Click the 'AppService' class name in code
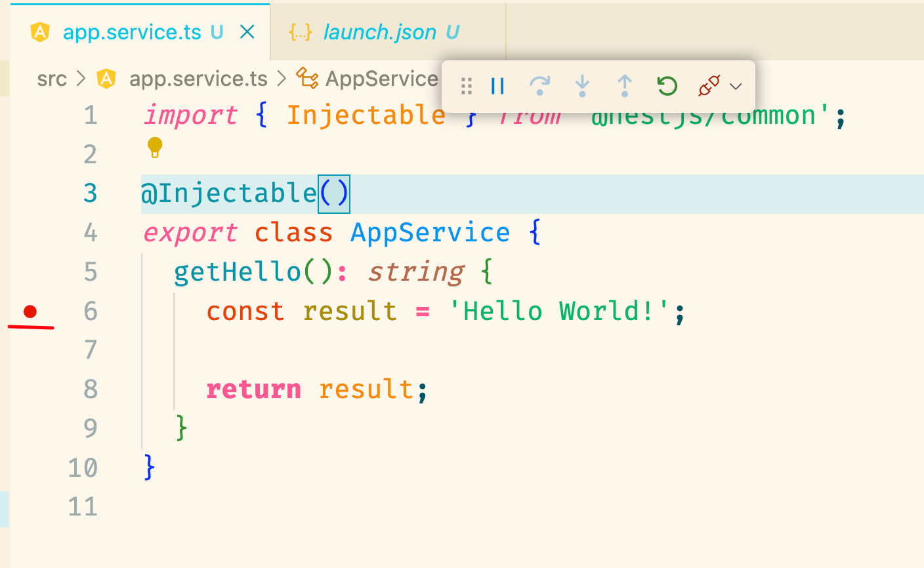 point(430,233)
